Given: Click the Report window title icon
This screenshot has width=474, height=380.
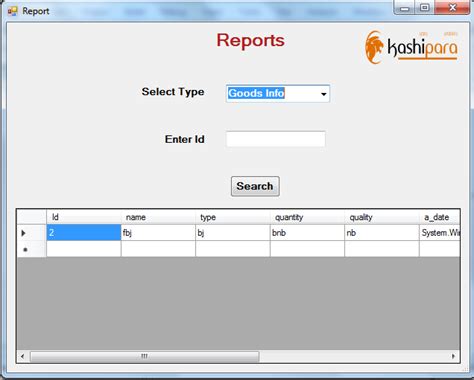Looking at the screenshot, I should click(x=12, y=11).
